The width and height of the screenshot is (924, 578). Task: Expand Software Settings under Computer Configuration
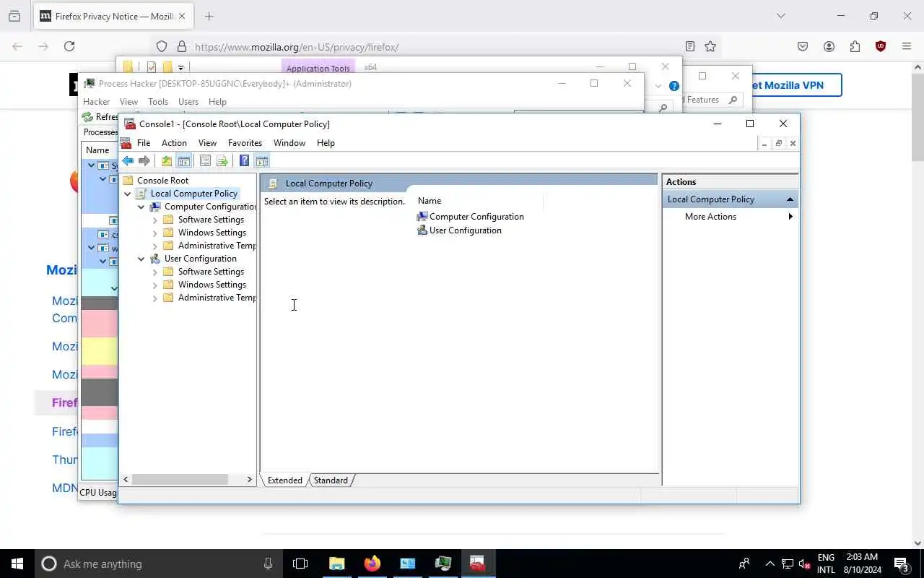click(x=155, y=220)
